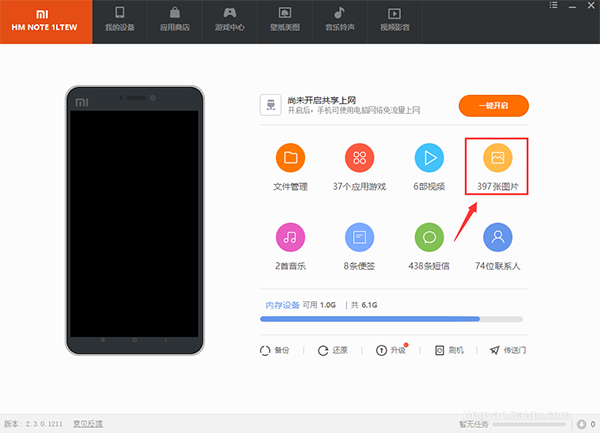Image resolution: width=600 pixels, height=433 pixels.
Task: Open the 文件管理 file manager icon
Action: [x=290, y=158]
